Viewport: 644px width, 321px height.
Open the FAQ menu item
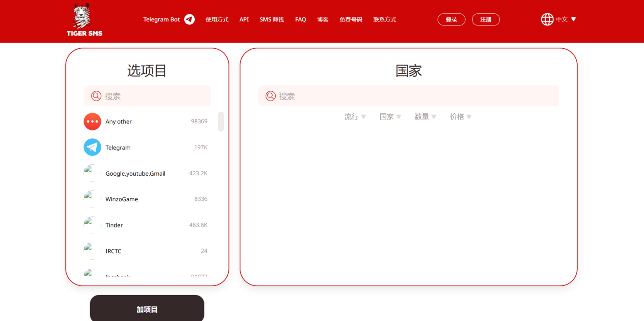pos(301,20)
